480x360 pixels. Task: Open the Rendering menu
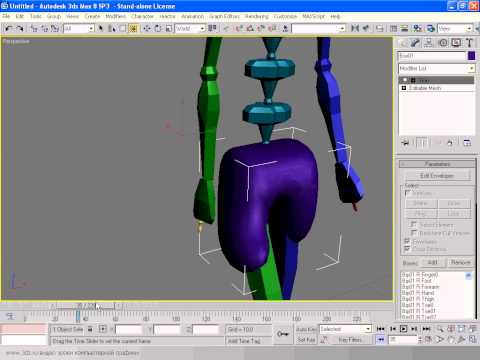[256, 16]
